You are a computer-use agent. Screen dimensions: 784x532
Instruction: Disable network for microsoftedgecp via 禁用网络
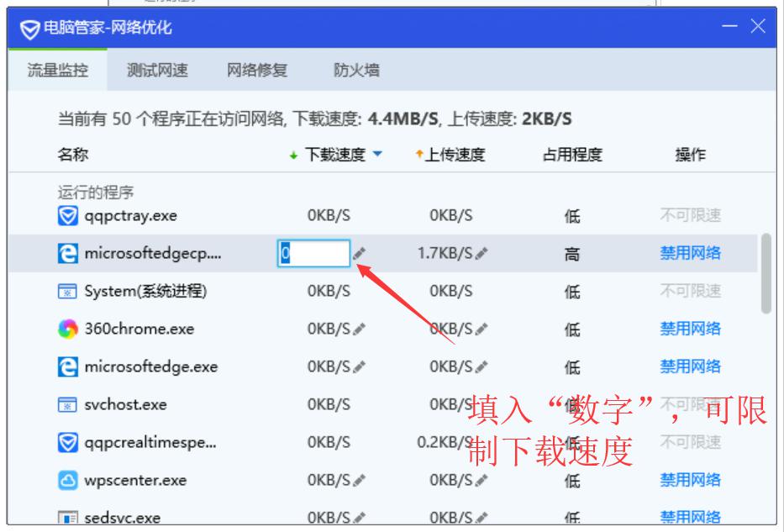tap(690, 253)
